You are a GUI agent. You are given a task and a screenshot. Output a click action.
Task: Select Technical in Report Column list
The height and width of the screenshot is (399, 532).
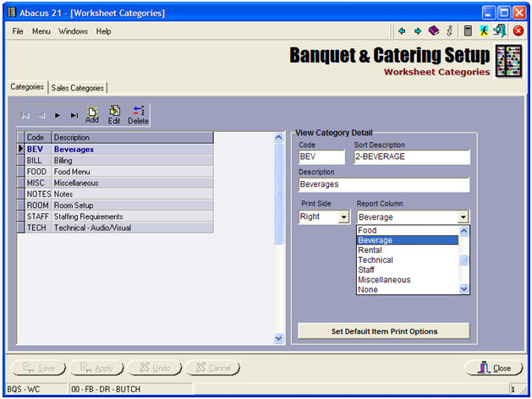408,260
